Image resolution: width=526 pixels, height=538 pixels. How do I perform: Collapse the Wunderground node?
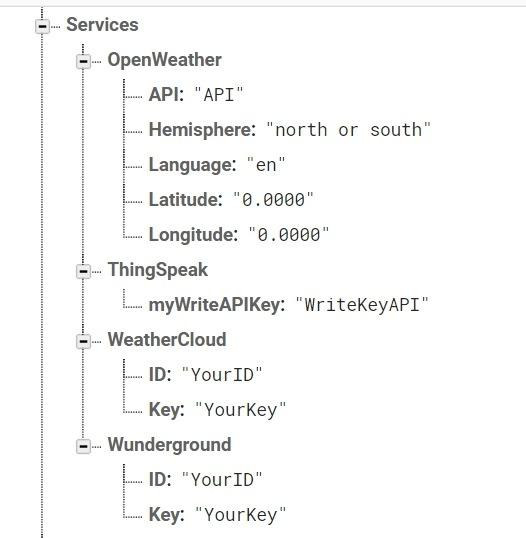83,446
